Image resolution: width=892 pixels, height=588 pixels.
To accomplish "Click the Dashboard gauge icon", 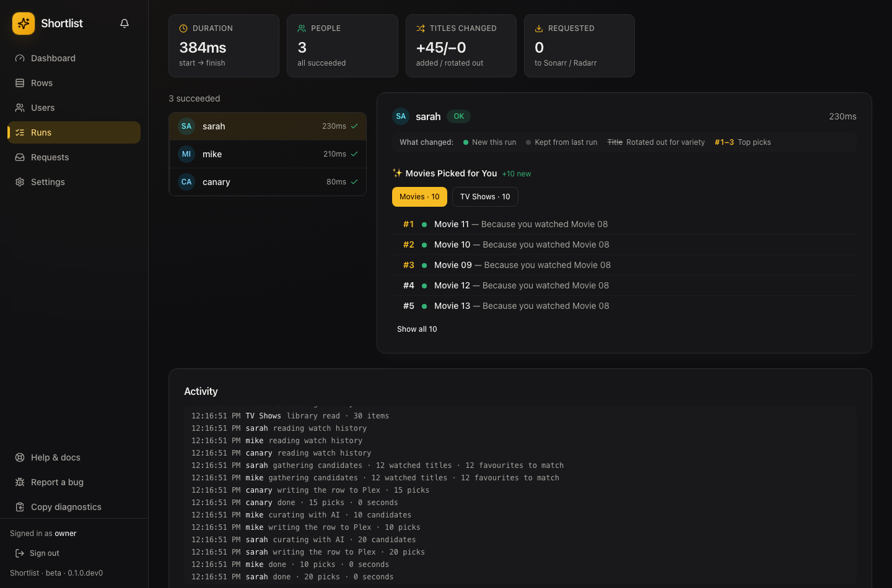I will (20, 58).
